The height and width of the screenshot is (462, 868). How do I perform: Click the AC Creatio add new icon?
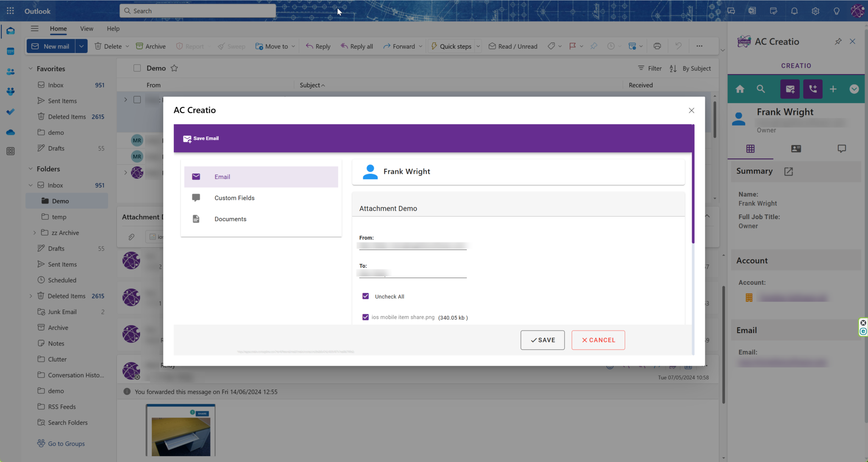point(833,89)
